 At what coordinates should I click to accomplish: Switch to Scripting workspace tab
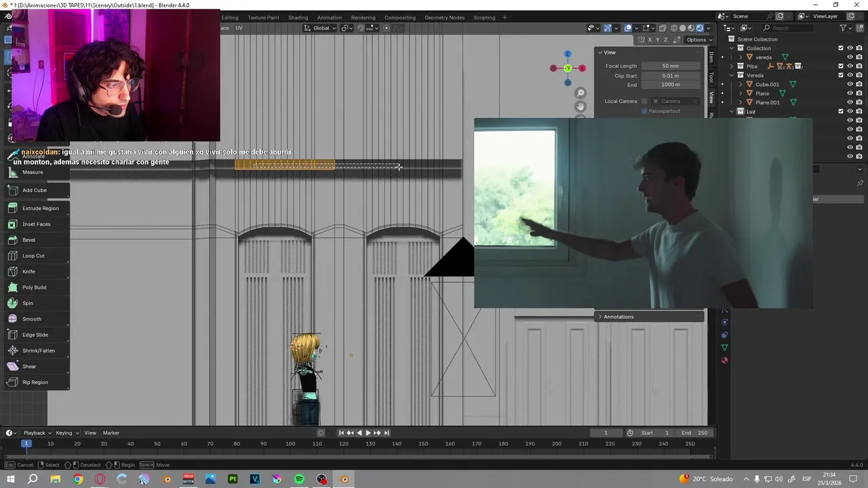(484, 17)
